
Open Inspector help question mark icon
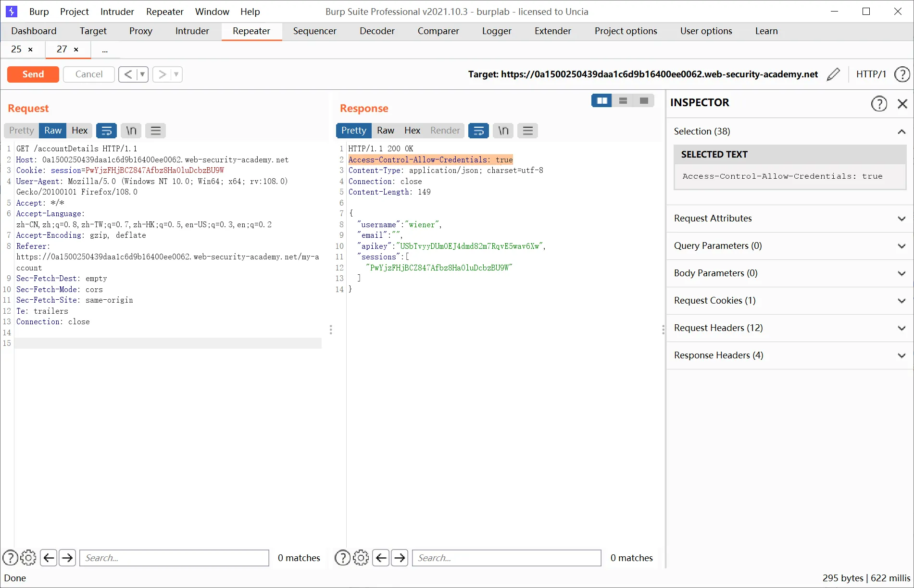879,103
